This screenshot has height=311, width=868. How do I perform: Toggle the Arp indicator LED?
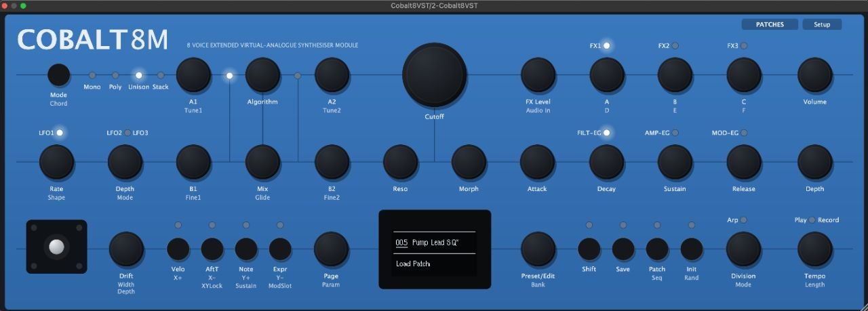click(744, 220)
